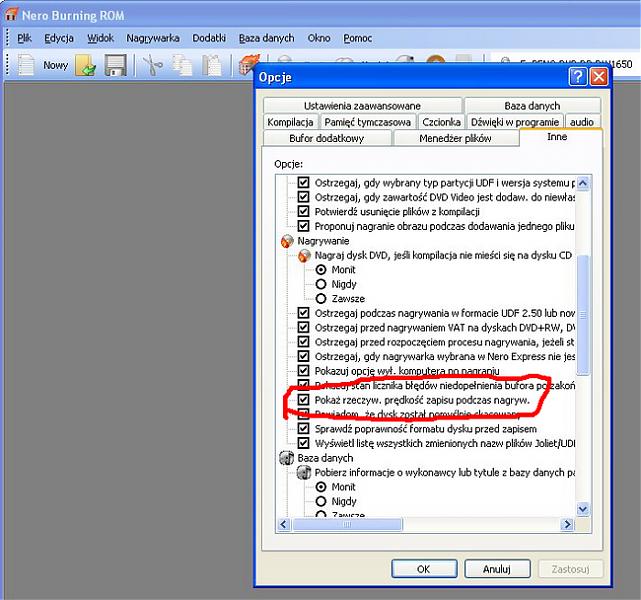Toggle Pokaż rzeczyw. prędkość zapisu checkbox
The height and width of the screenshot is (600, 641).
[x=303, y=399]
